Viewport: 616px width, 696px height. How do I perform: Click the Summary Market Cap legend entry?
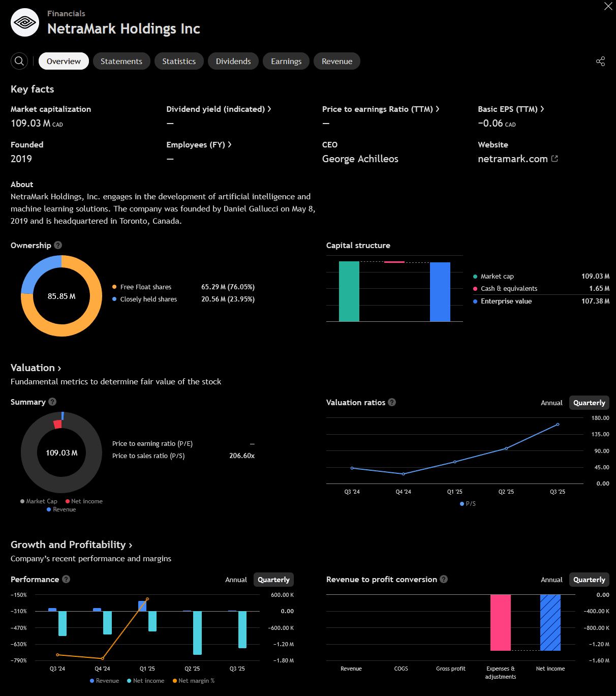click(39, 501)
